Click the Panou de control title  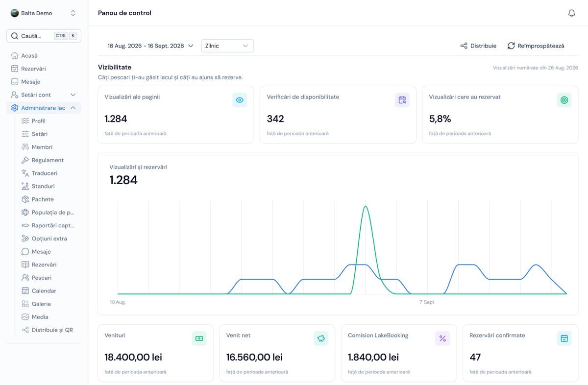coord(124,13)
